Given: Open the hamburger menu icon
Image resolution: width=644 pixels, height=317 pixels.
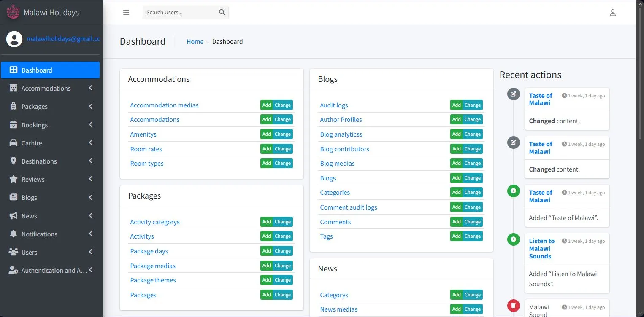Looking at the screenshot, I should (x=126, y=12).
